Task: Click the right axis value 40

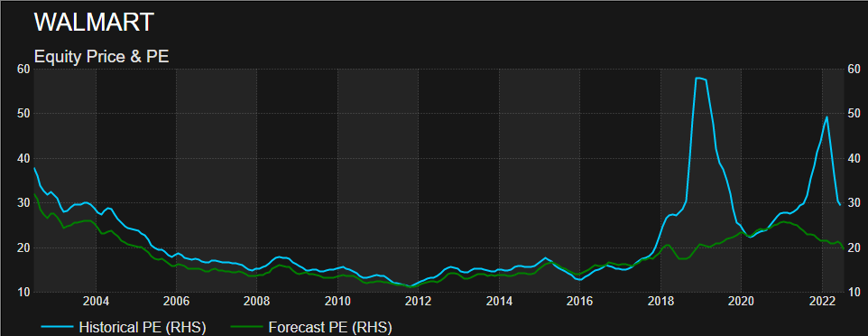Action: point(854,158)
